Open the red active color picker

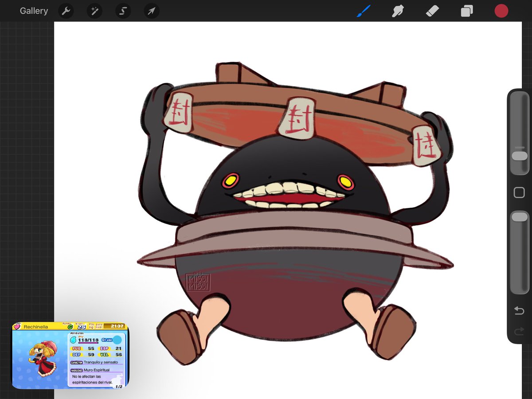point(501,11)
